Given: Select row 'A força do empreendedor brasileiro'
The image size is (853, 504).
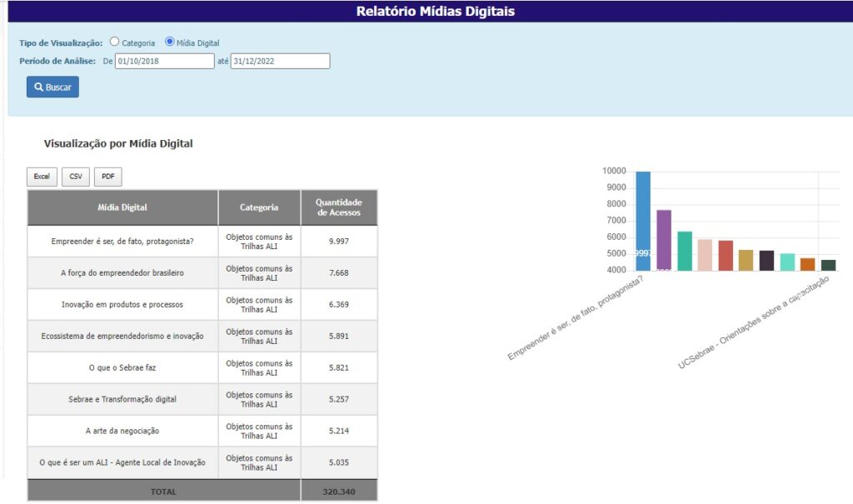Looking at the screenshot, I should click(x=122, y=272).
